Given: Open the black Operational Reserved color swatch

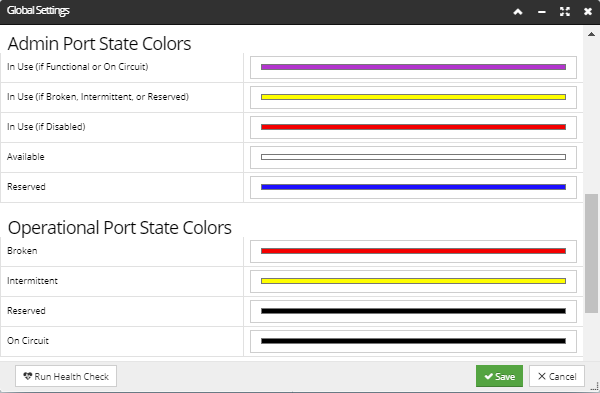Looking at the screenshot, I should tap(413, 311).
